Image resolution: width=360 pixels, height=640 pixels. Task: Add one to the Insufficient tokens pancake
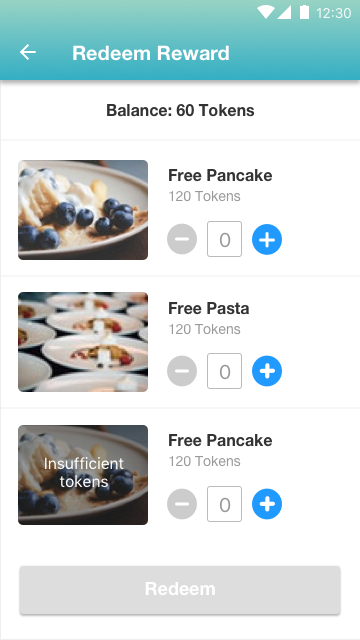(x=267, y=504)
